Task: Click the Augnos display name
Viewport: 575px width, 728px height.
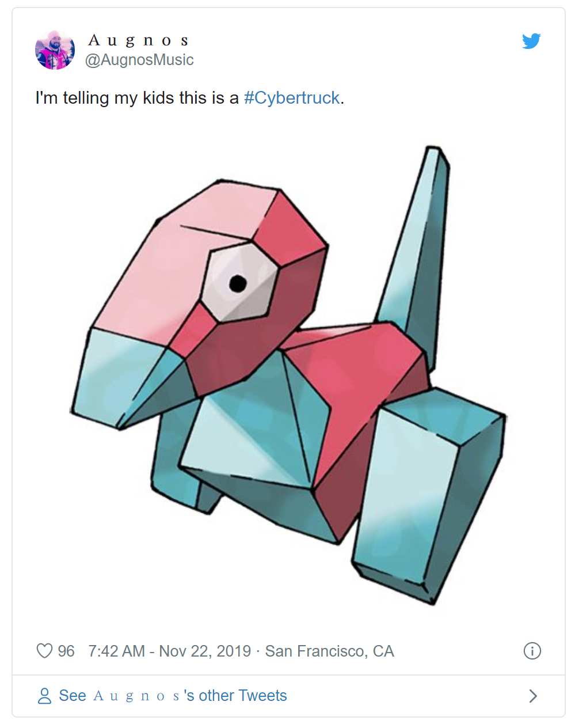Action: 138,40
